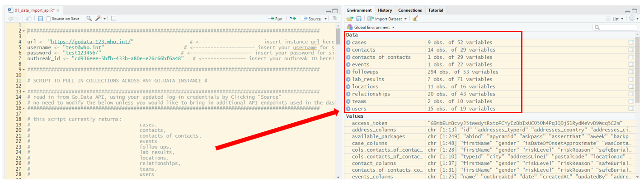Click the Source button
This screenshot has height=183, width=644.
pos(312,19)
